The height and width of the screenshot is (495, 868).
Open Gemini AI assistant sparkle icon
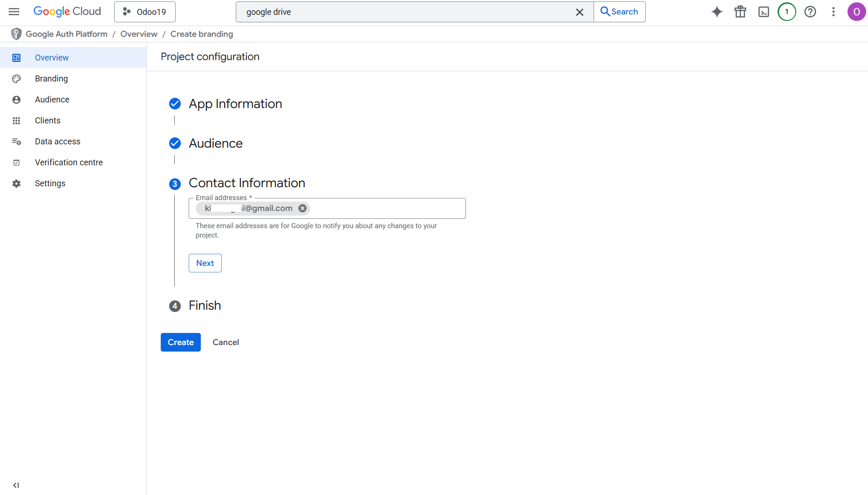click(x=717, y=12)
